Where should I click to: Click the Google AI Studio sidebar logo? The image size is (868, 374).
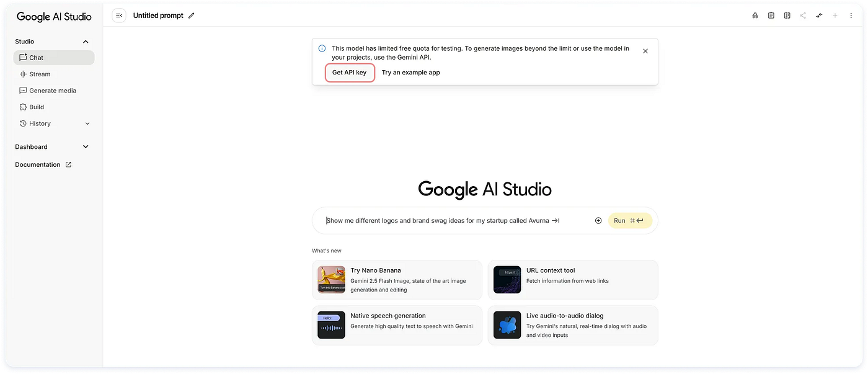[54, 17]
